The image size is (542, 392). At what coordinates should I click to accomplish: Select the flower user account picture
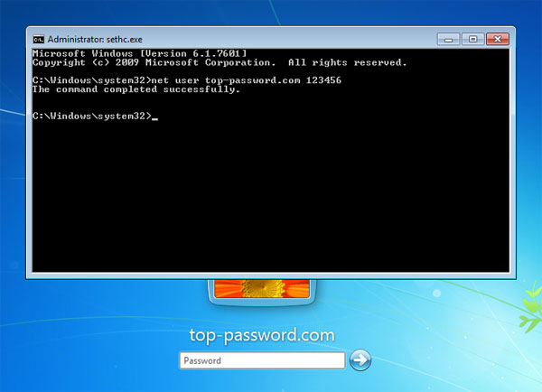pos(261,293)
